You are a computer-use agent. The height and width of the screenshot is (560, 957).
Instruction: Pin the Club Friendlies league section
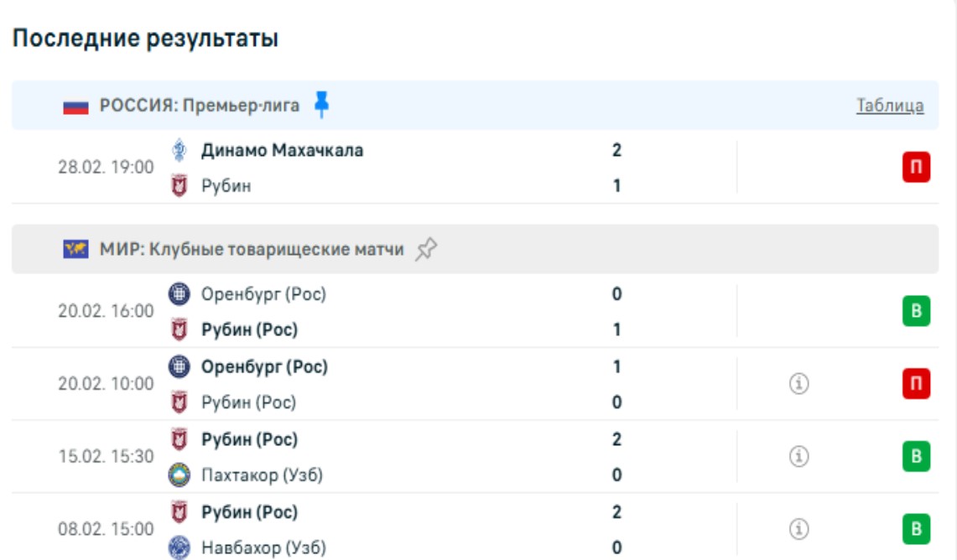[426, 249]
